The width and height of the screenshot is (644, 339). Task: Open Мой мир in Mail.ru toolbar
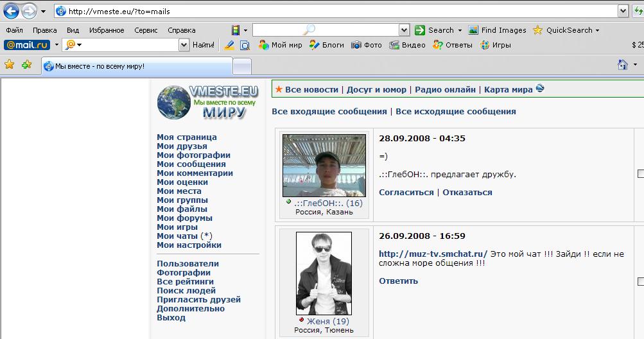pyautogui.click(x=281, y=45)
